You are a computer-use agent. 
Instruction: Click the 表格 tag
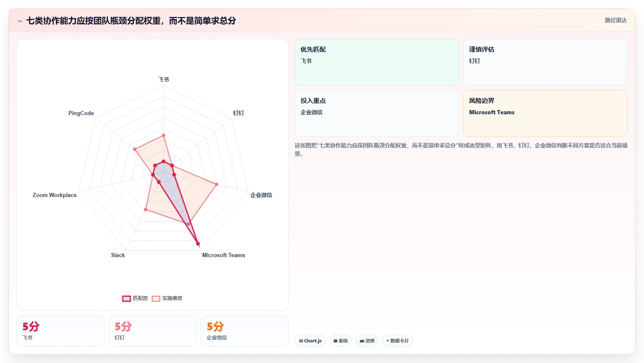(340, 341)
